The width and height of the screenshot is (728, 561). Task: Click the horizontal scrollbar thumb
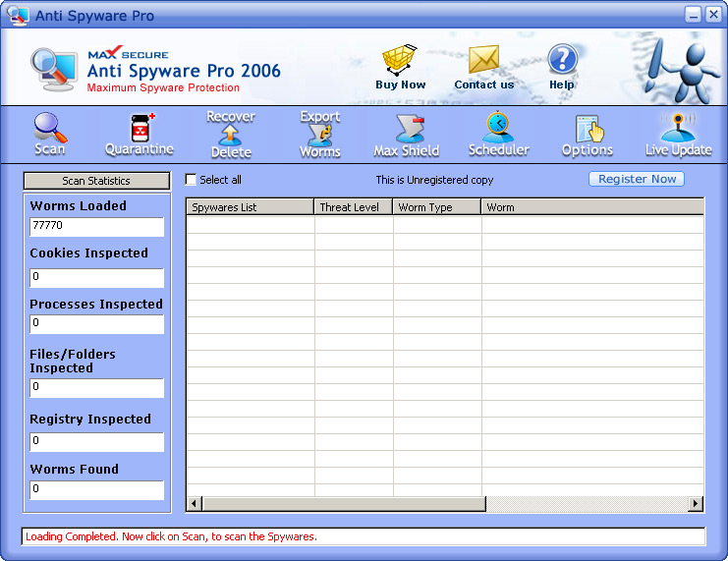pyautogui.click(x=344, y=503)
